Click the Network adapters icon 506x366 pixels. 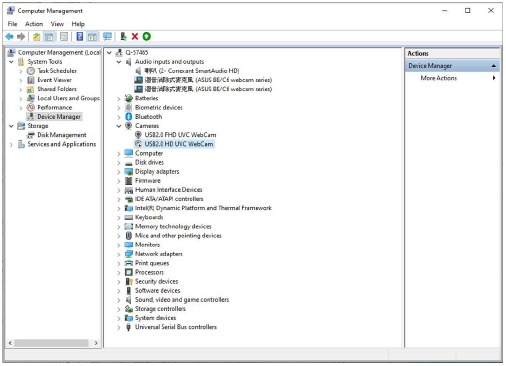[129, 254]
